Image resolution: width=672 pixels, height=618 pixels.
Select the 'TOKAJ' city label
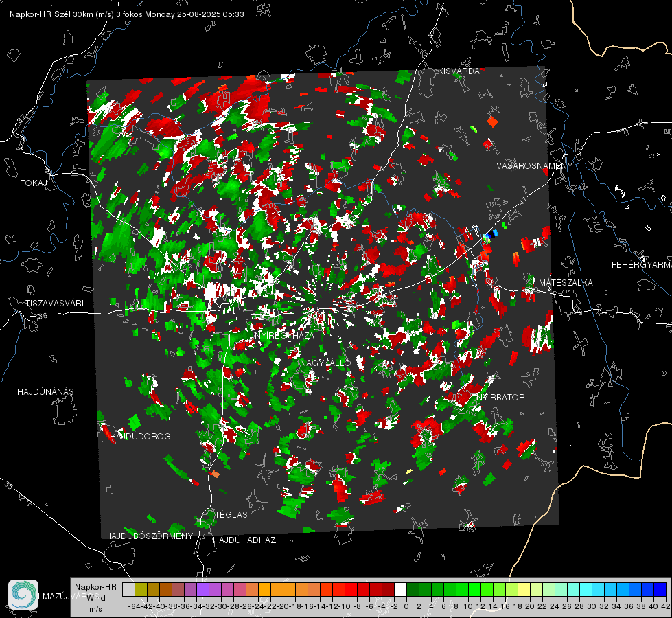[x=34, y=183]
